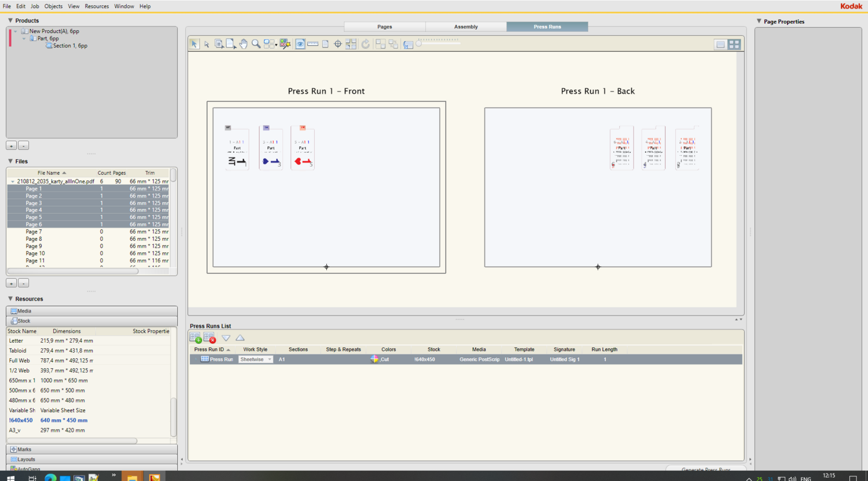Select Section 1, 6pp in product tree

click(70, 46)
